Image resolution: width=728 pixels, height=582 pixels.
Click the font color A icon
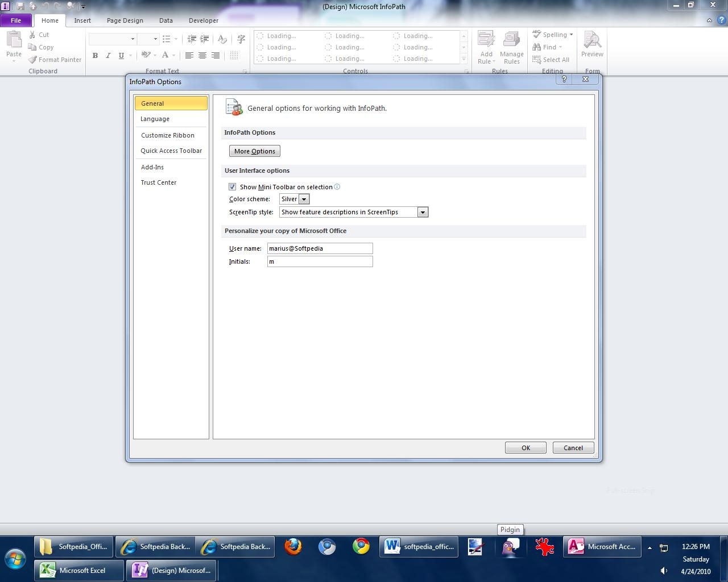tap(165, 55)
